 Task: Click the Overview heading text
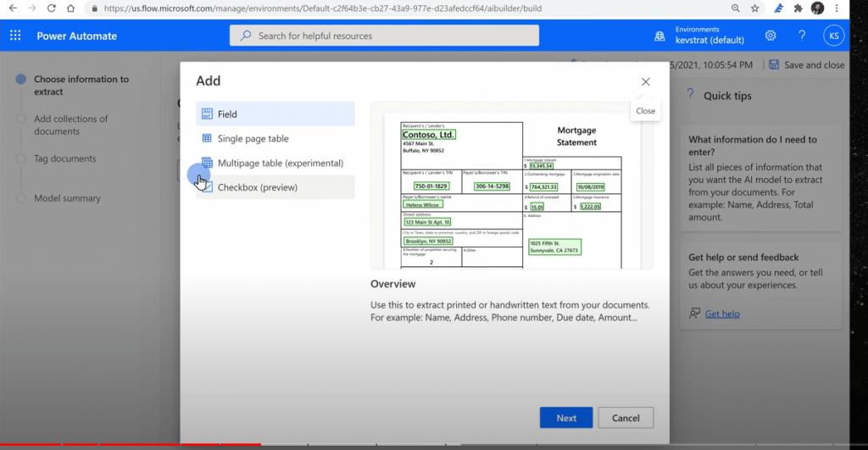click(x=393, y=284)
